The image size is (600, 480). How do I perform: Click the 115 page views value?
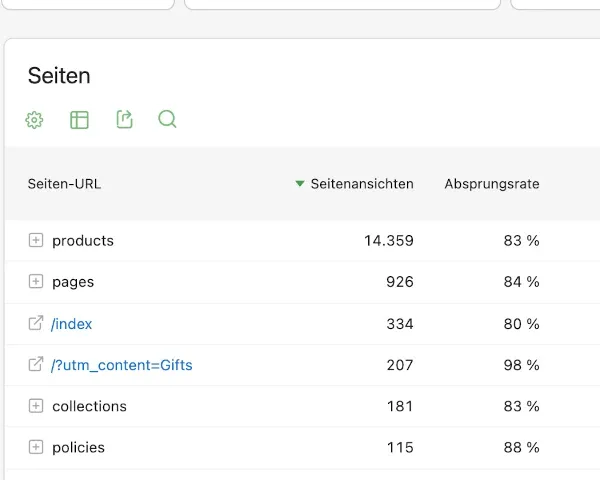pos(400,447)
